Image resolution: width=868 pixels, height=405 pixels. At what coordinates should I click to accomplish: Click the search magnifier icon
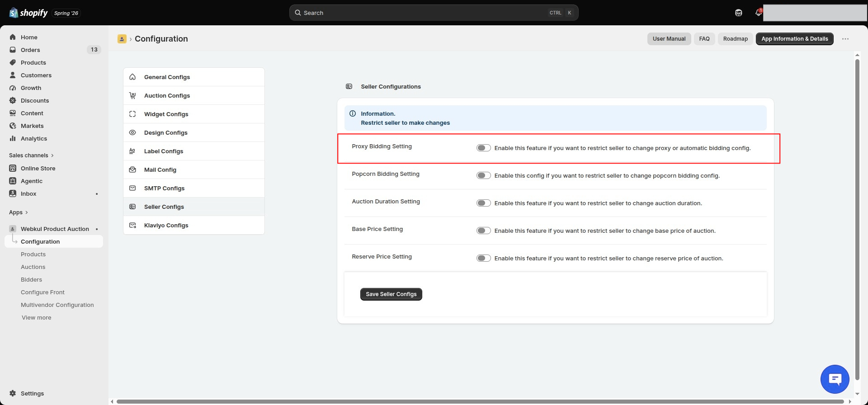[298, 13]
